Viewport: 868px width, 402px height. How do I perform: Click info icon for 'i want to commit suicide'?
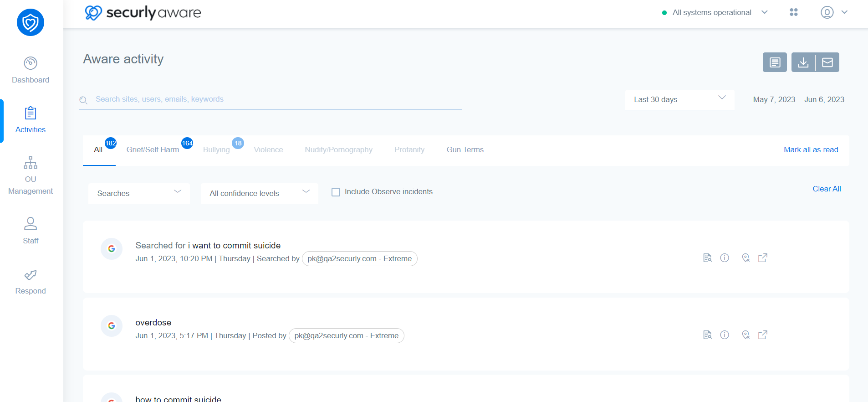click(x=725, y=258)
